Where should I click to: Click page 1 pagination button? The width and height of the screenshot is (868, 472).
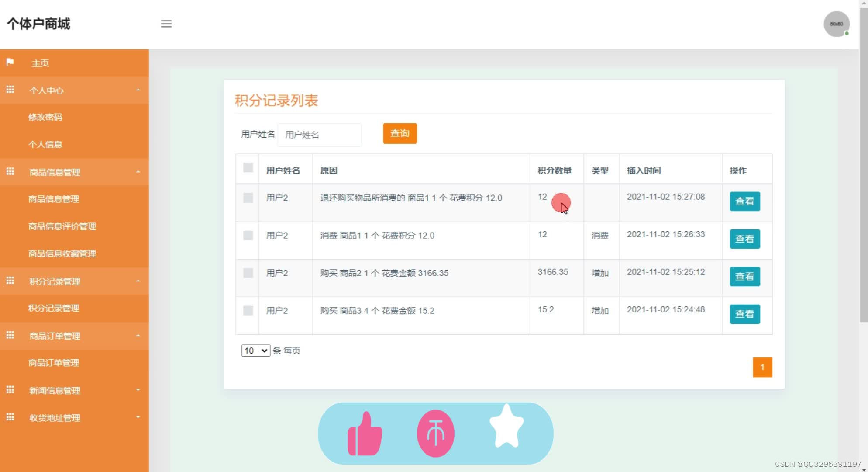[x=762, y=367]
